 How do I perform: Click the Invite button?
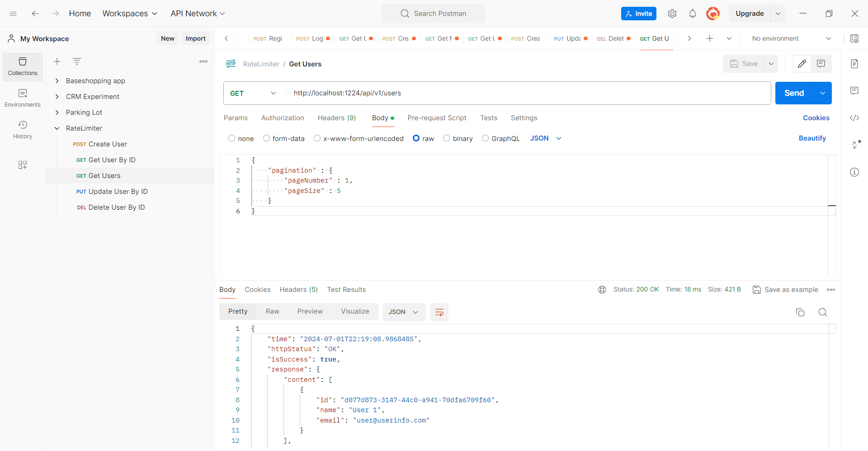pyautogui.click(x=639, y=14)
